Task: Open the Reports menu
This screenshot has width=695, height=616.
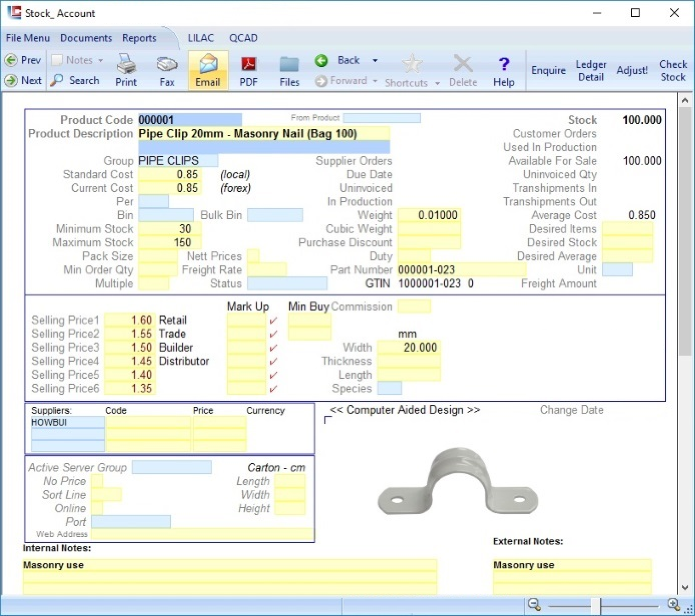Action: 139,38
